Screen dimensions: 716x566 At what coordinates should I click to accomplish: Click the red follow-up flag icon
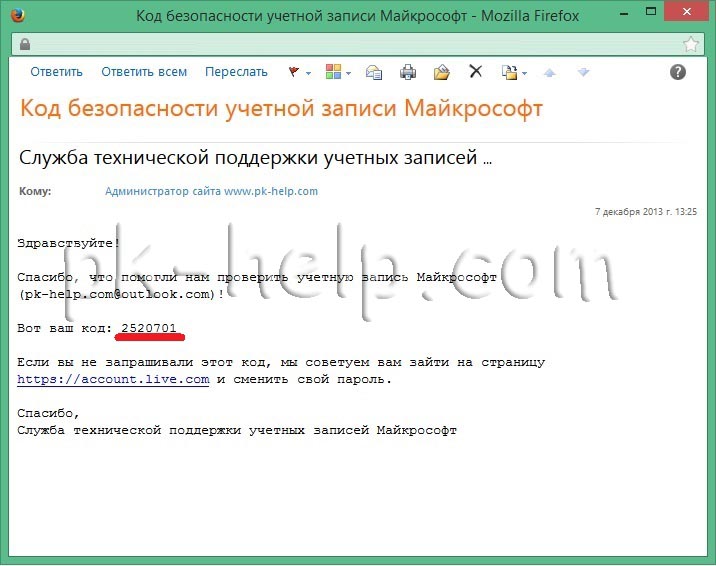tap(294, 72)
